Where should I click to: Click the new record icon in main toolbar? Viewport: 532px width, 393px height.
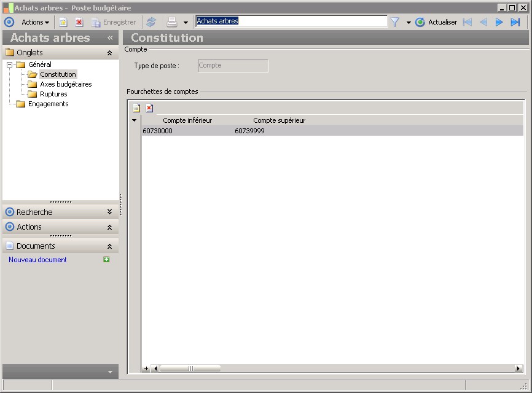(63, 22)
